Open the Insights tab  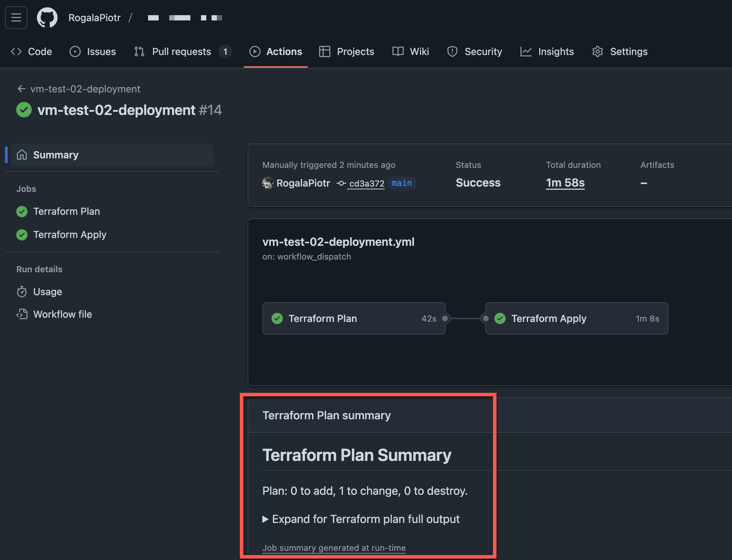point(547,51)
